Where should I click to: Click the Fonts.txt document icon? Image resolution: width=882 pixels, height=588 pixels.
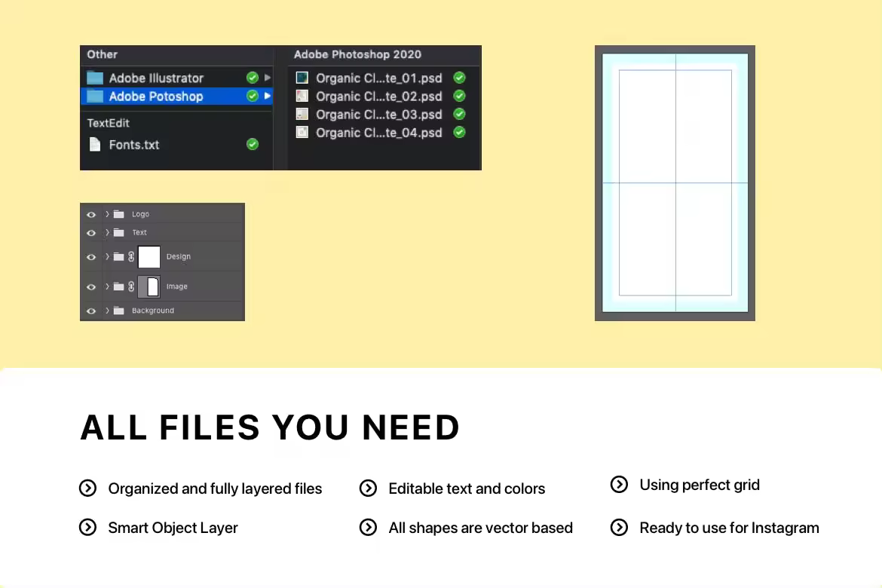(95, 145)
